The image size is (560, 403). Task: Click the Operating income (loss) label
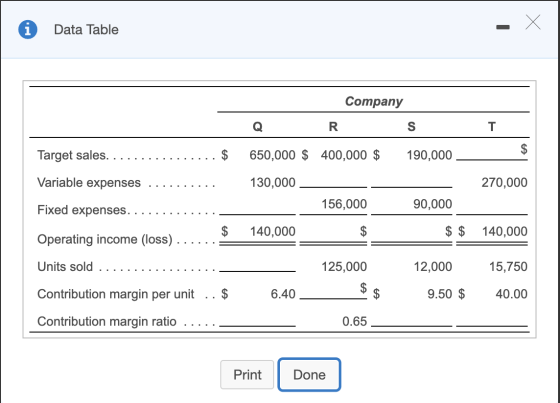tap(105, 239)
